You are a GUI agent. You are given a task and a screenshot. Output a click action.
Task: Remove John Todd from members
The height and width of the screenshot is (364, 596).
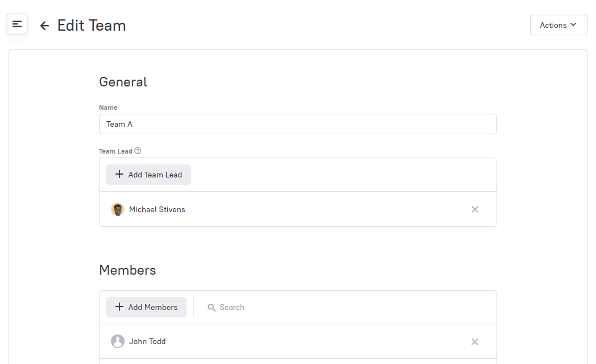click(x=475, y=342)
